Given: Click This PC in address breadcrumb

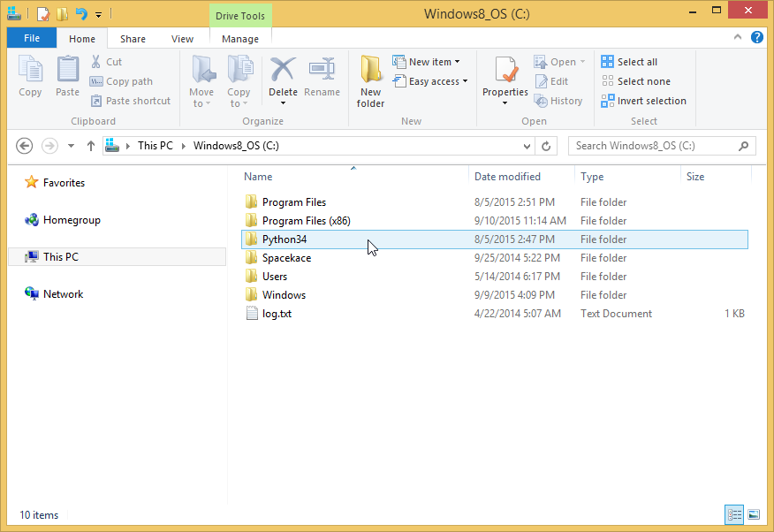Looking at the screenshot, I should pyautogui.click(x=155, y=146).
